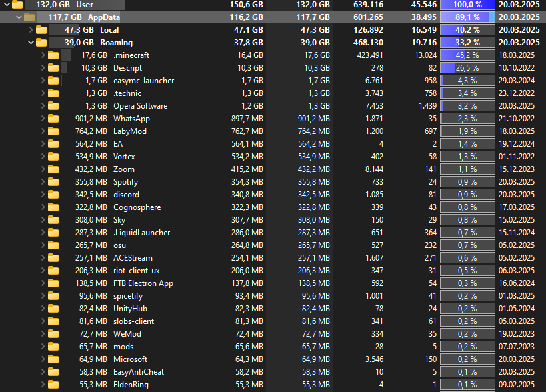Expand the WeMod folder node
Screen dimensions: 546x392
[x=43, y=334]
